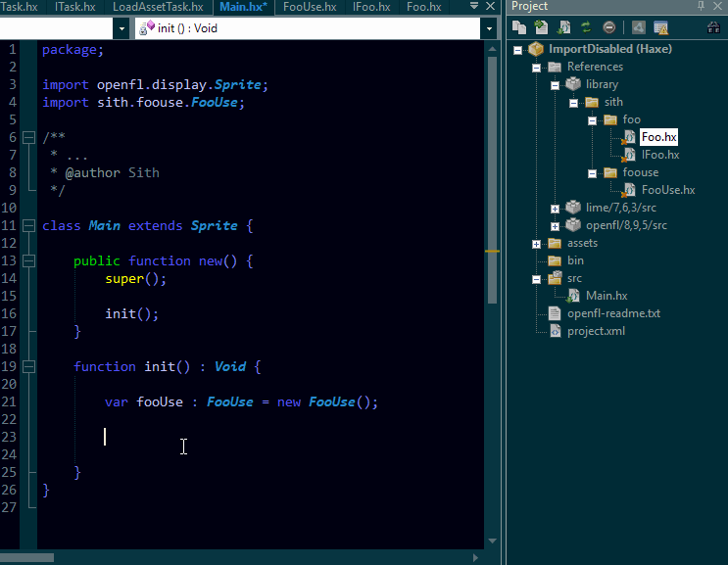Expand the lime/7,6,3/src node
This screenshot has height=565, width=728.
pos(555,209)
